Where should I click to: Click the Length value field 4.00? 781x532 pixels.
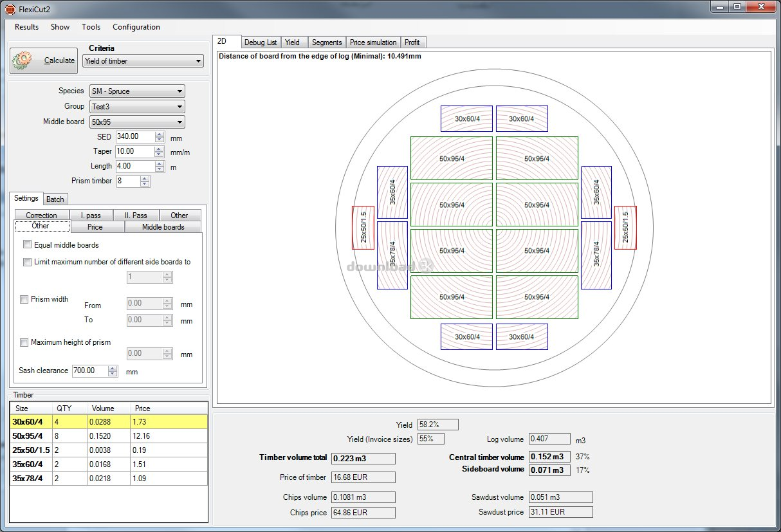tap(135, 166)
